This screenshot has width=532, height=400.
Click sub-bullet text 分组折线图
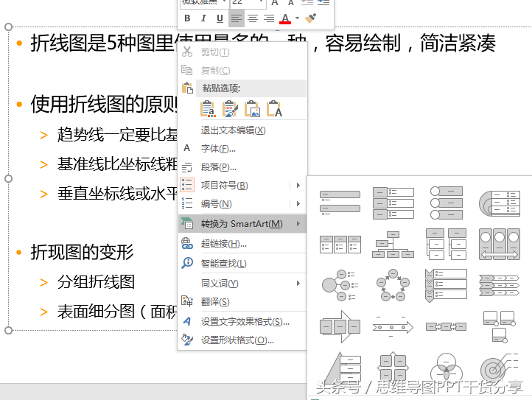pos(96,281)
